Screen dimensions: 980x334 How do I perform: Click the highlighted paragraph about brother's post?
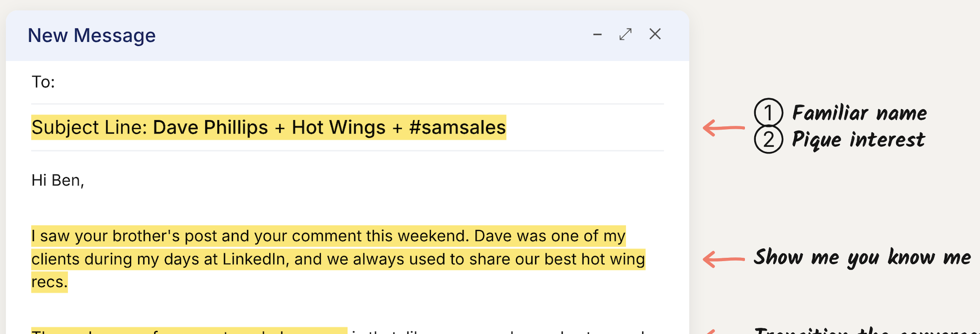(x=338, y=259)
